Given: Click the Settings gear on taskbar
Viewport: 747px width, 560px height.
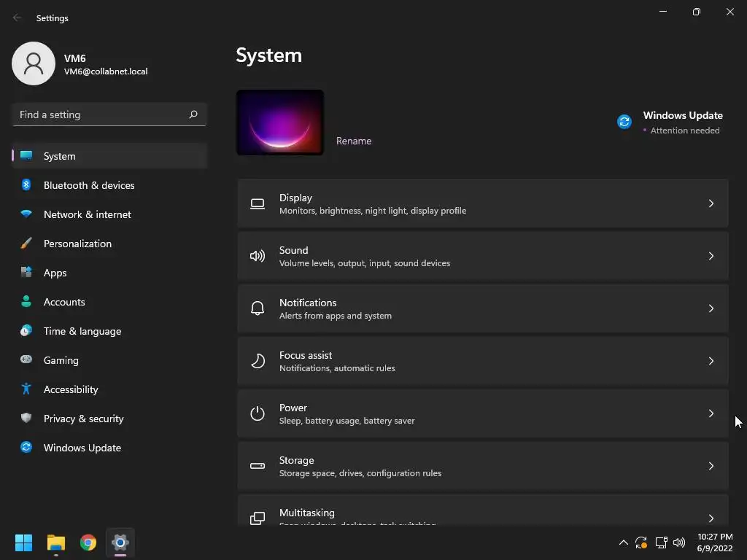Looking at the screenshot, I should (120, 542).
